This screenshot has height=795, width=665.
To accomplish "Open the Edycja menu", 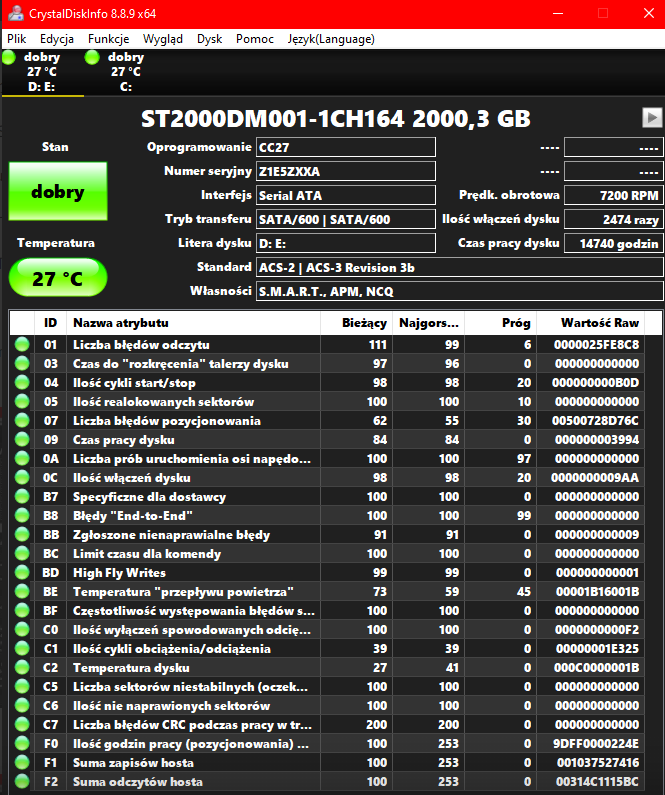I will pos(57,39).
